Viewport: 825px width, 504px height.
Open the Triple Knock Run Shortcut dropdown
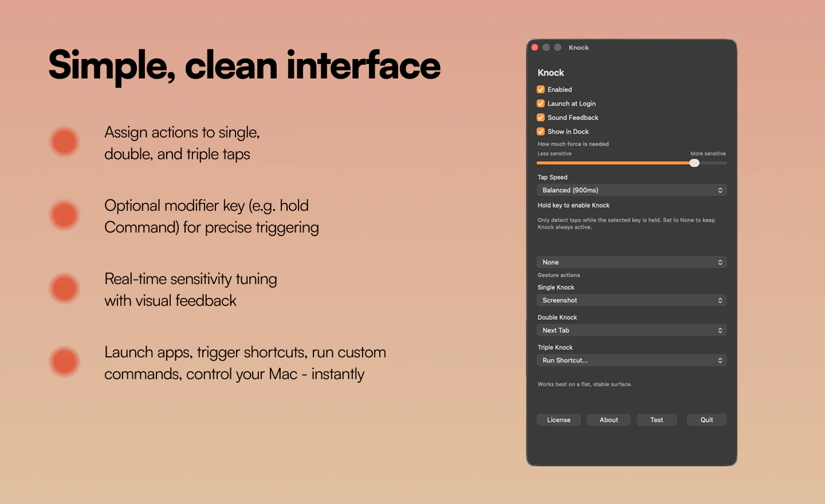631,360
